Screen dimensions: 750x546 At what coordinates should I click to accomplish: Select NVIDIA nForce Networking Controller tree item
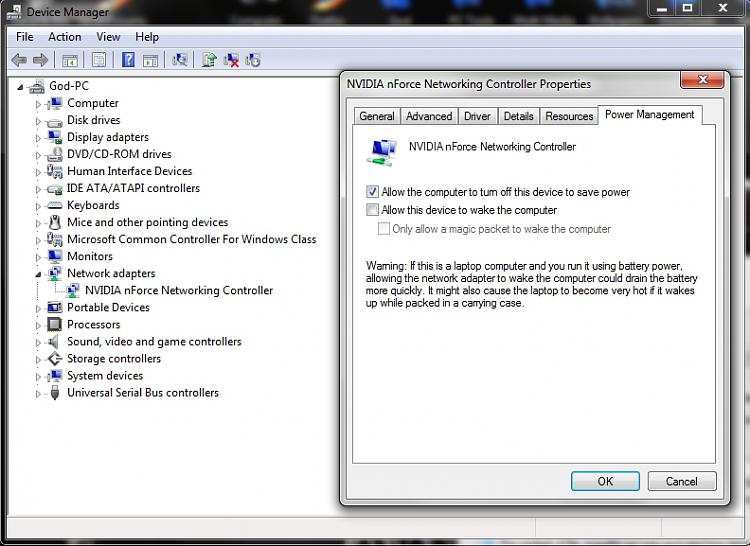click(x=179, y=291)
